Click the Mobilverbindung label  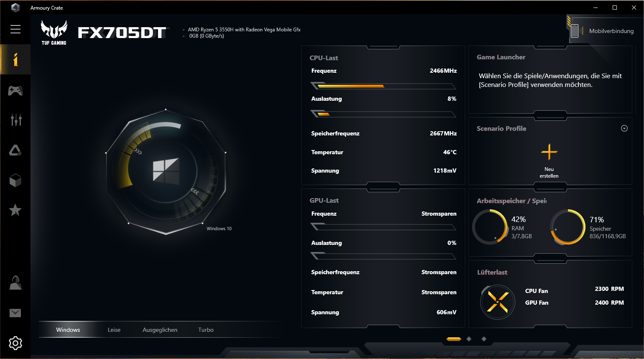611,31
